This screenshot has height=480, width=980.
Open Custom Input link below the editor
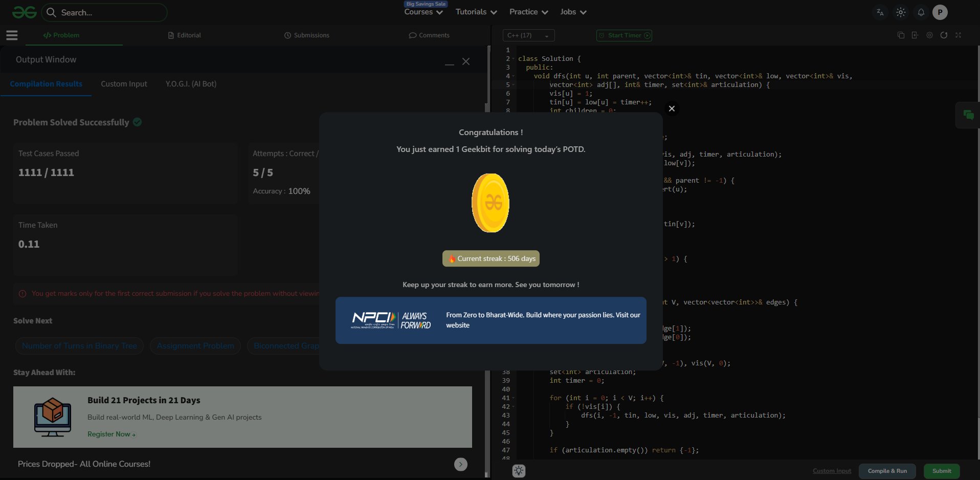coord(832,471)
